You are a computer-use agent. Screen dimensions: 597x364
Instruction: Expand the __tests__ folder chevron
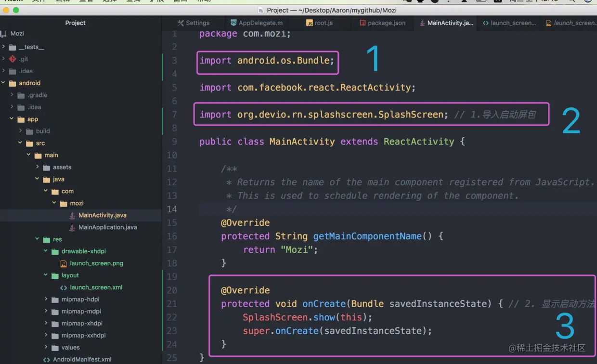pyautogui.click(x=3, y=47)
